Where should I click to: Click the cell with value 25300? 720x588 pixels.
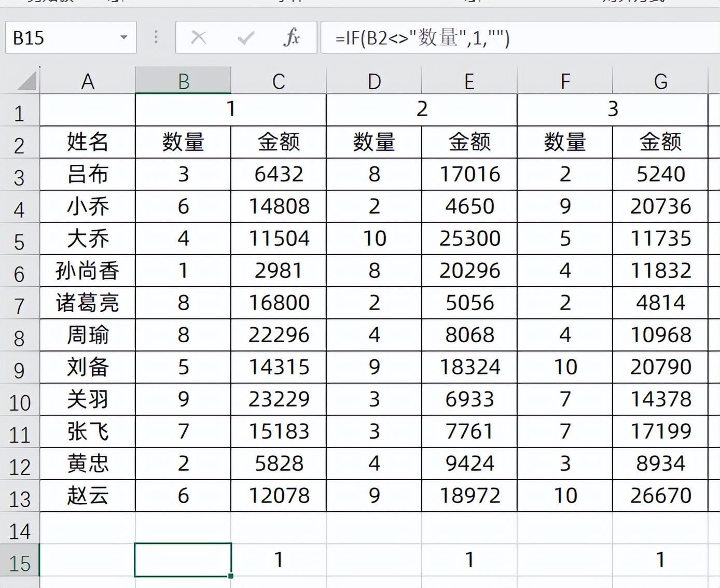469,239
